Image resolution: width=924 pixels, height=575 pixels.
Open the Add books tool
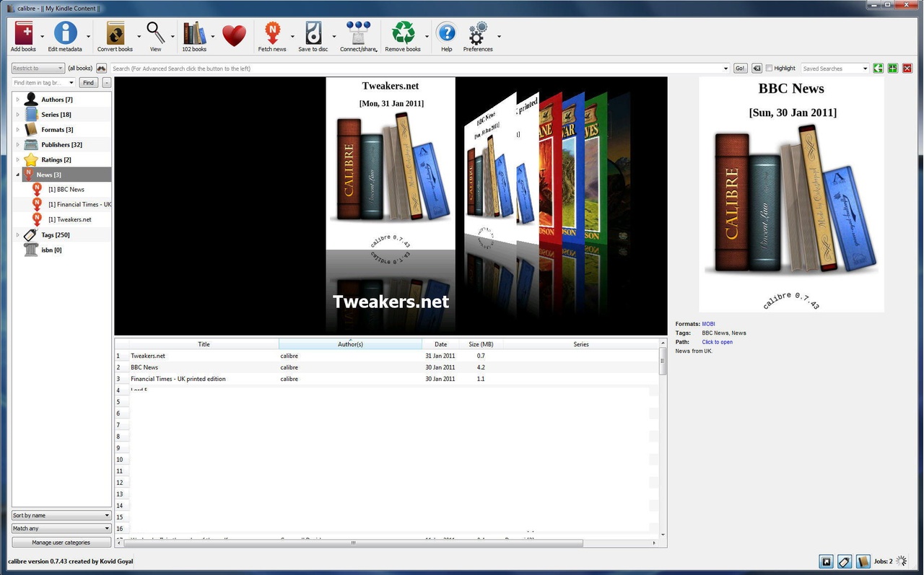(x=22, y=32)
